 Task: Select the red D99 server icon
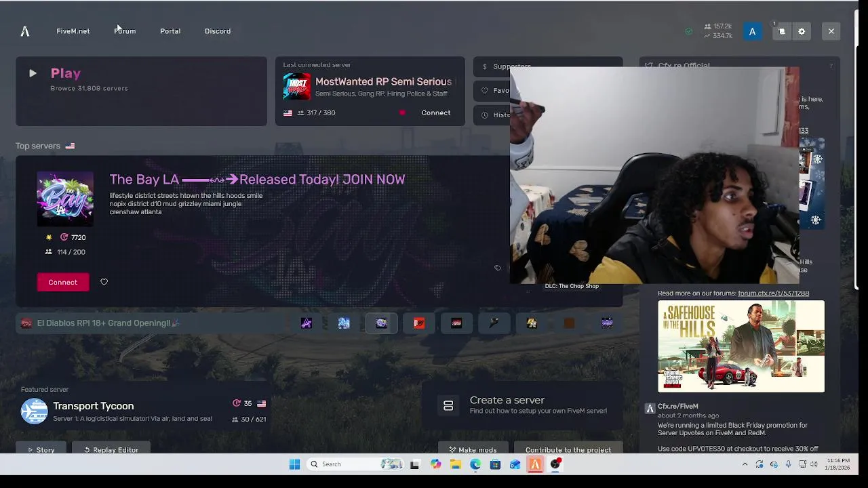419,323
